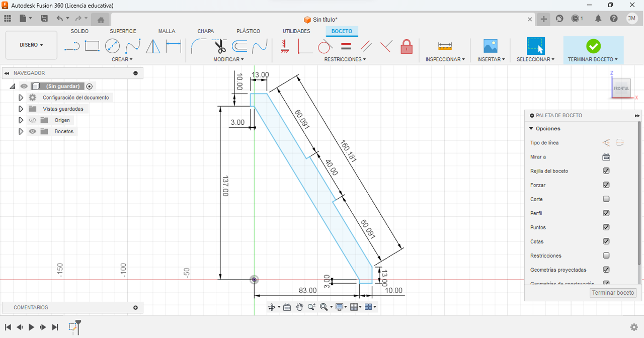Click the Pan hand tool
Screen dimensions: 644x338
[x=299, y=307]
